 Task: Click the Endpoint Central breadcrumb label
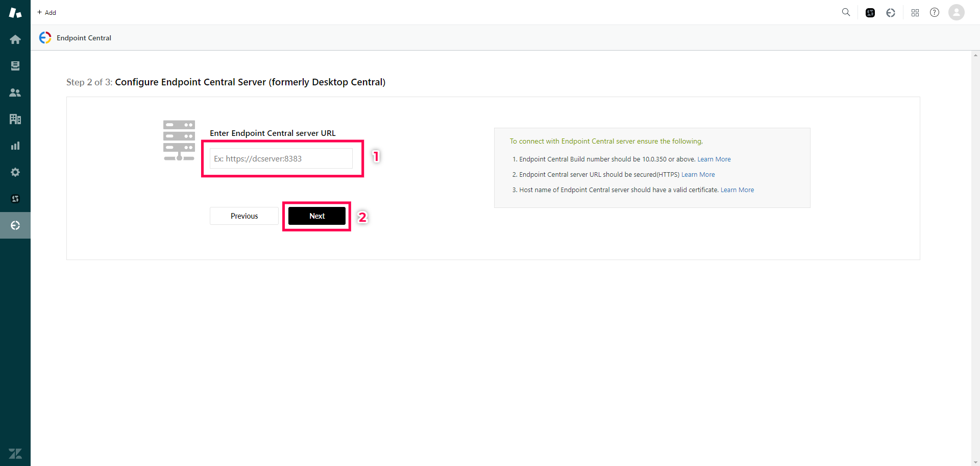(x=84, y=37)
